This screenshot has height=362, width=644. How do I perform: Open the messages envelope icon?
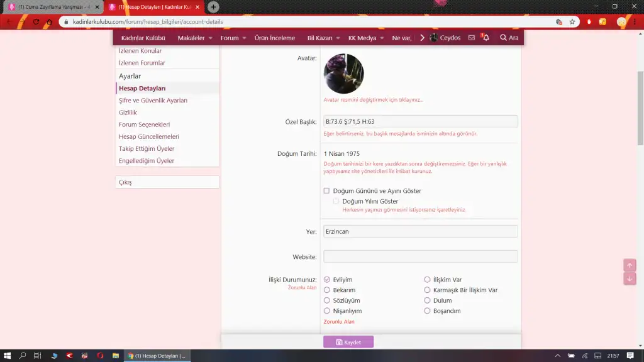[472, 38]
